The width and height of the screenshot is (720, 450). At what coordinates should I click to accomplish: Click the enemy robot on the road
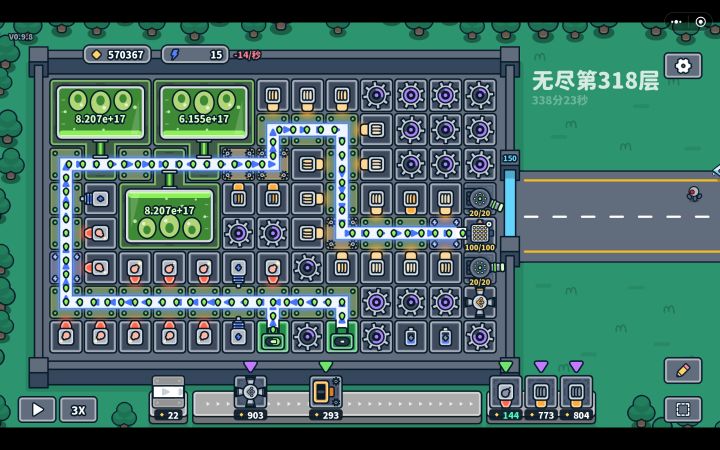(694, 193)
